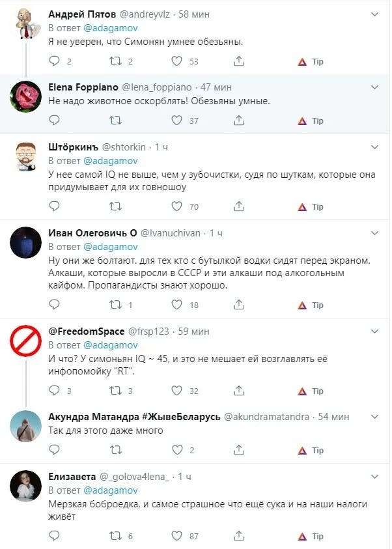
Task: Reply to Иван Олеговичь О's tweet
Action: coord(55,305)
